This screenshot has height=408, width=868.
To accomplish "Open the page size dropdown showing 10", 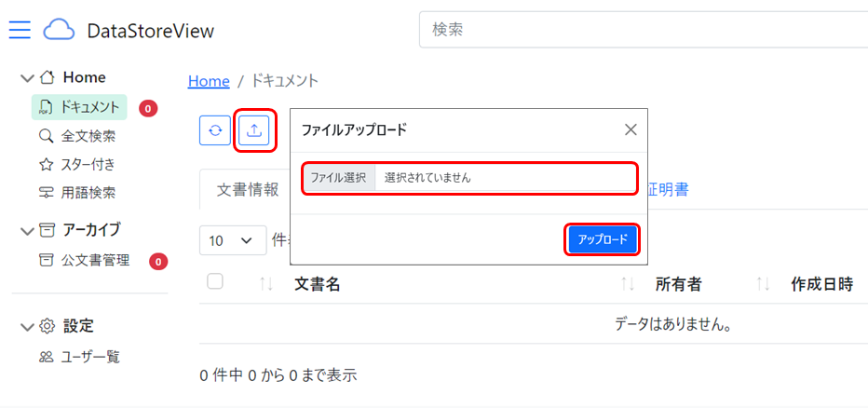I will click(x=232, y=240).
